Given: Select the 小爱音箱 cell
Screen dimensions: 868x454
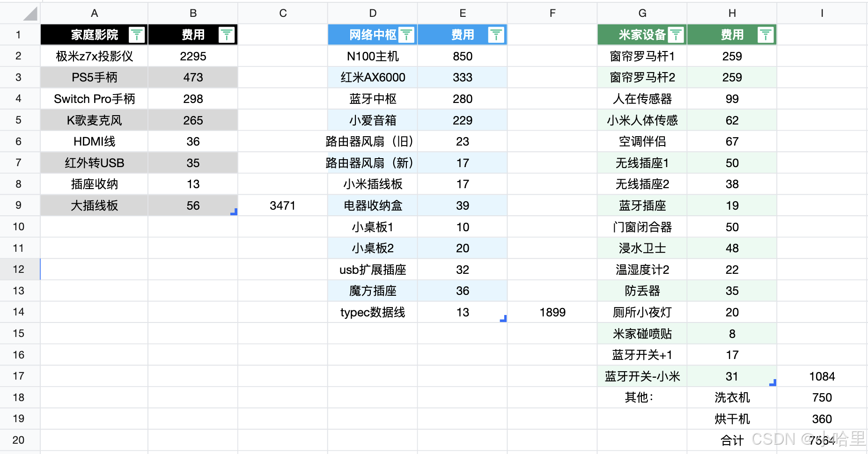Looking at the screenshot, I should pyautogui.click(x=373, y=120).
